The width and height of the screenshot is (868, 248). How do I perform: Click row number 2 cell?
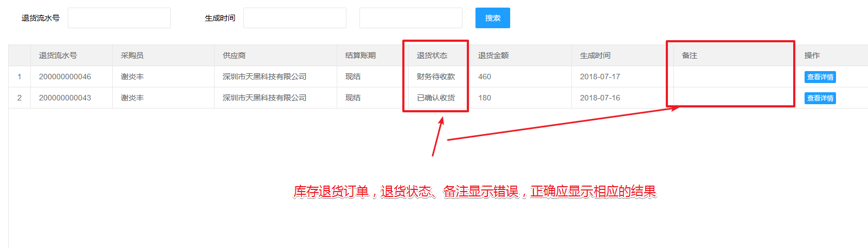[x=20, y=98]
